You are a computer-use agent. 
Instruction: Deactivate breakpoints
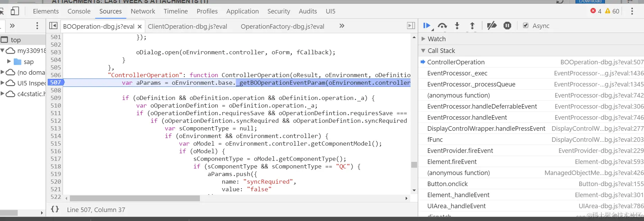point(491,26)
